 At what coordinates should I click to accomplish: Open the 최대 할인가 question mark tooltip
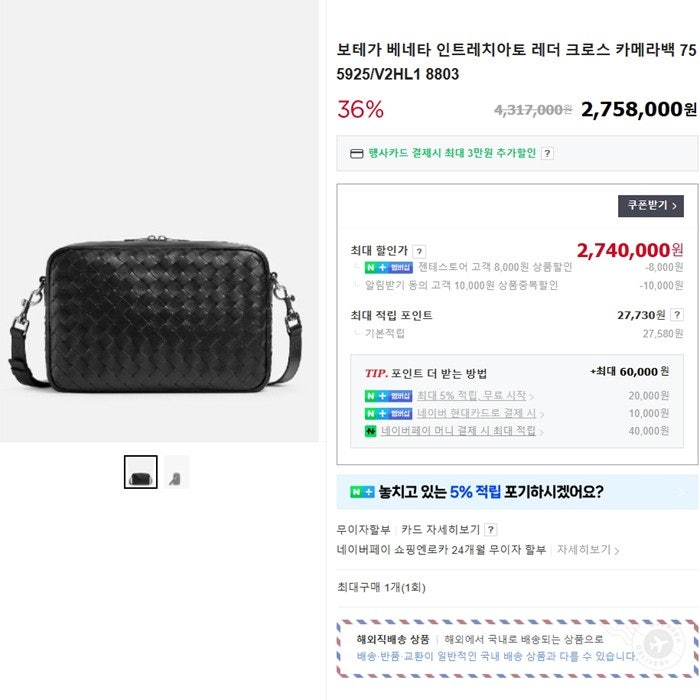419,251
